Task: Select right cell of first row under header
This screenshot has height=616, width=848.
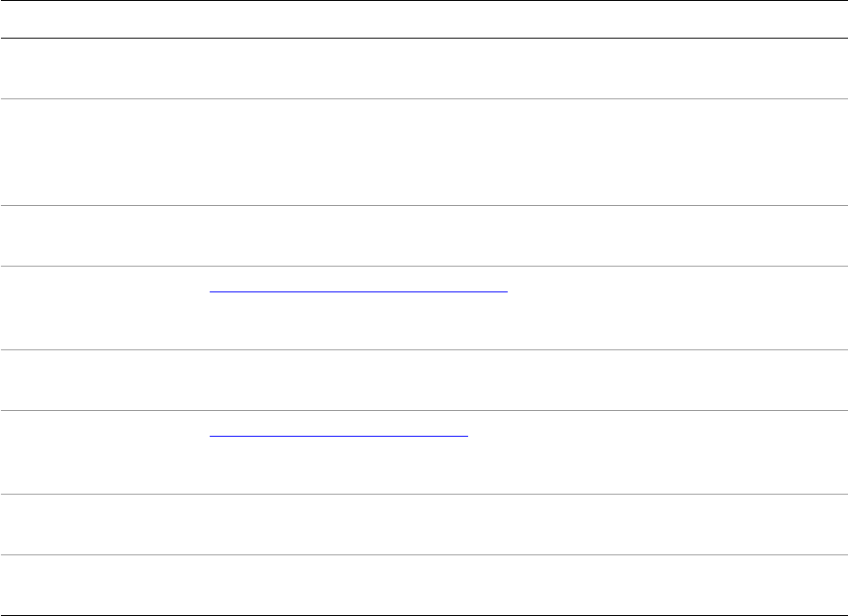Action: [x=525, y=69]
